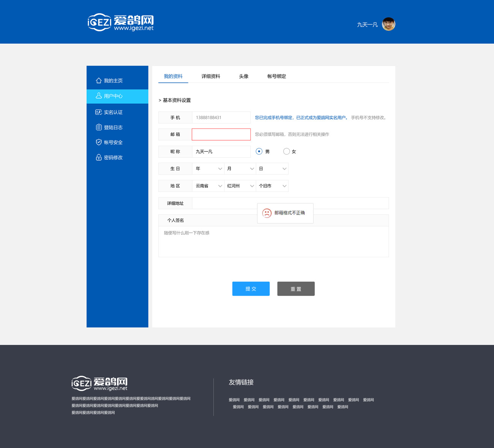Click the user icon beside 用户中心
Viewport: 494px width, 448px height.
[99, 96]
